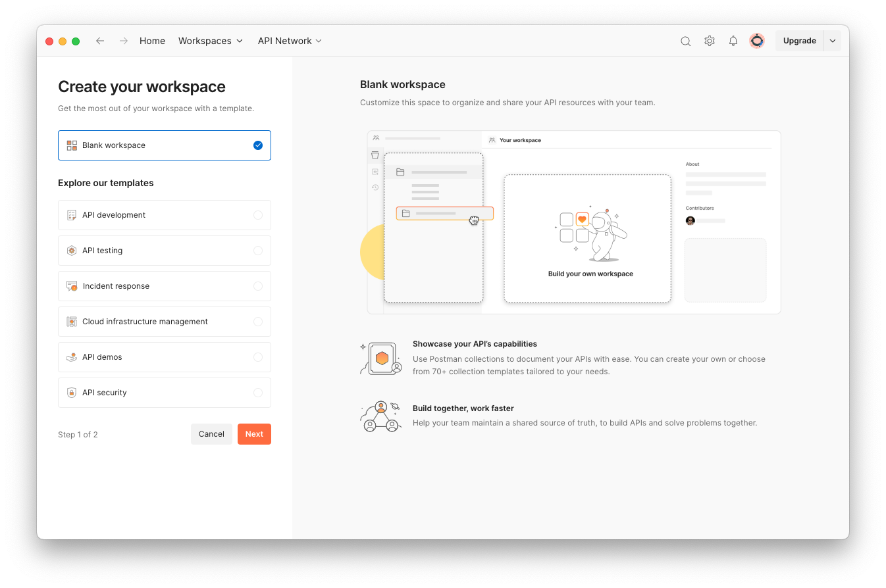
Task: Click the orange Next button
Action: (x=254, y=434)
